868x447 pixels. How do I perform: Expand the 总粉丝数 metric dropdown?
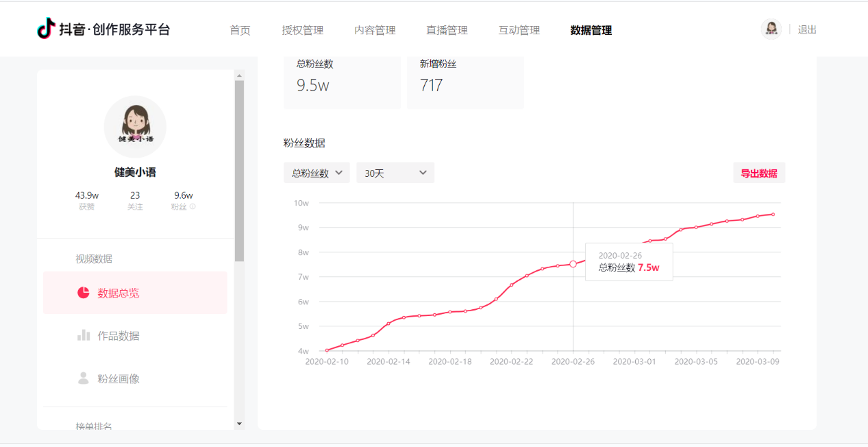coord(317,173)
